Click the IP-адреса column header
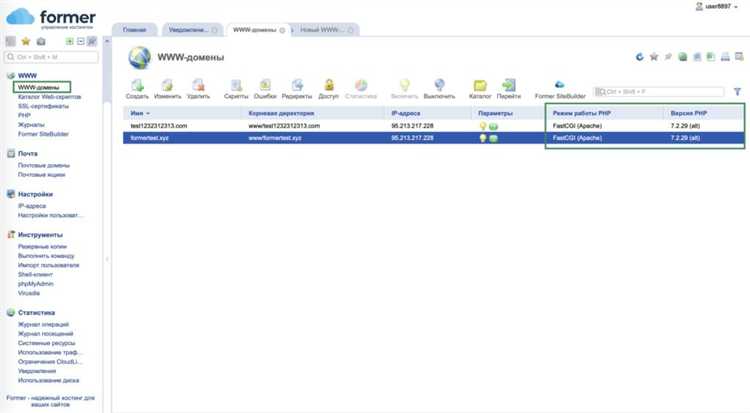 tap(406, 113)
